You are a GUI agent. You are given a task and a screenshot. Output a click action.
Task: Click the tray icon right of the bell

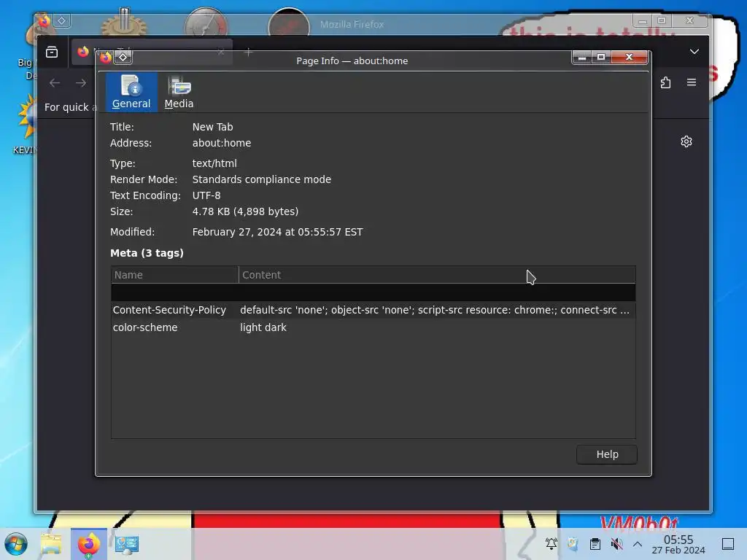point(573,543)
